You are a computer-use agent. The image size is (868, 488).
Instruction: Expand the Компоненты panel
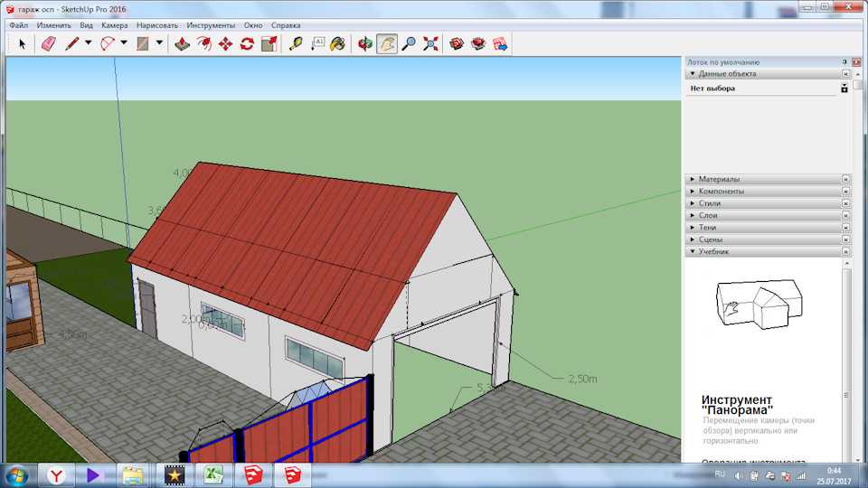pos(693,192)
